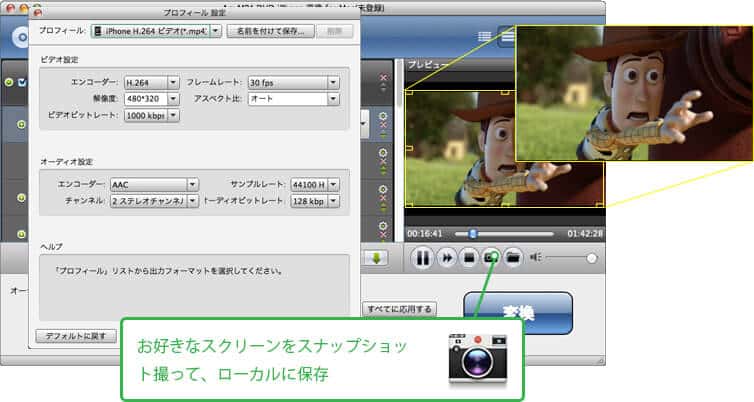Click デフォルトに戻す button
Screen dimensions: 754x402
click(76, 336)
